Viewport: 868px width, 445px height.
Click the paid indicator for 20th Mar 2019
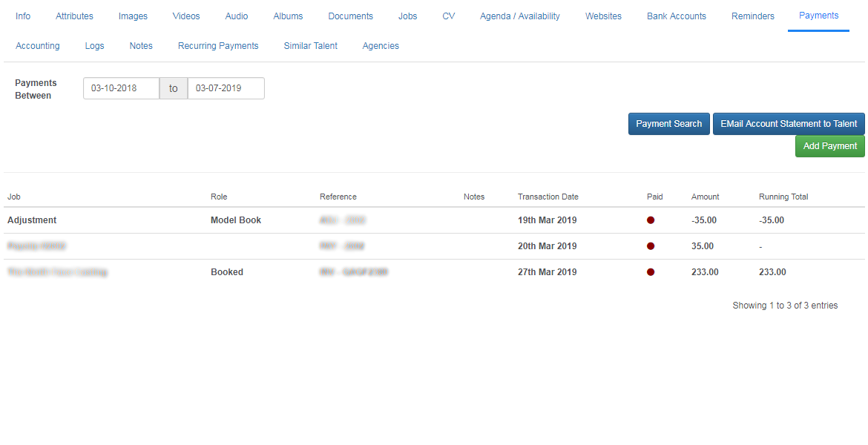tap(651, 246)
